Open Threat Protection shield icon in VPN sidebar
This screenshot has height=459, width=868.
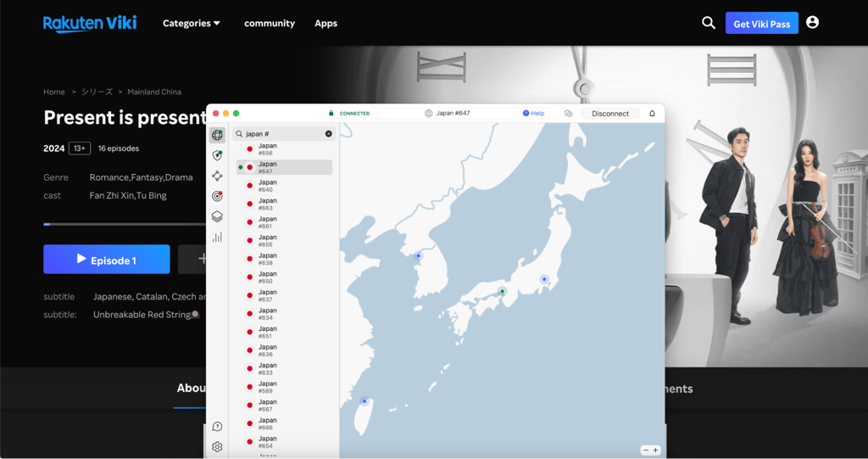click(217, 156)
